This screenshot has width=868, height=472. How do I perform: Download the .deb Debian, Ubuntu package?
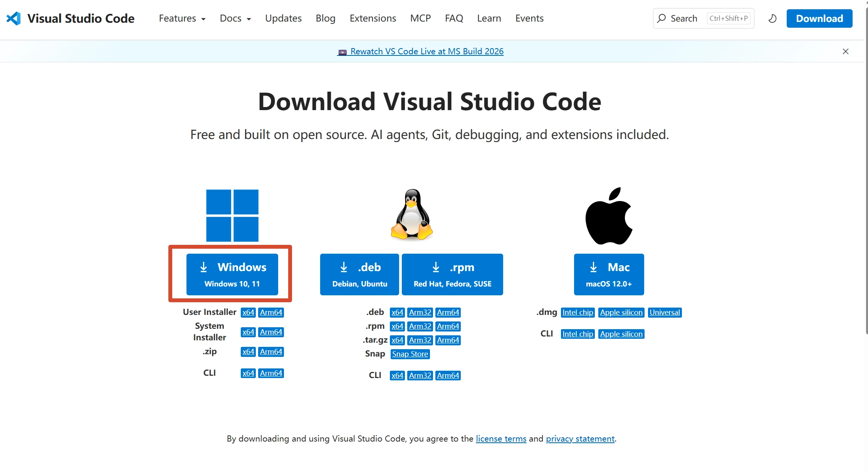pyautogui.click(x=359, y=274)
